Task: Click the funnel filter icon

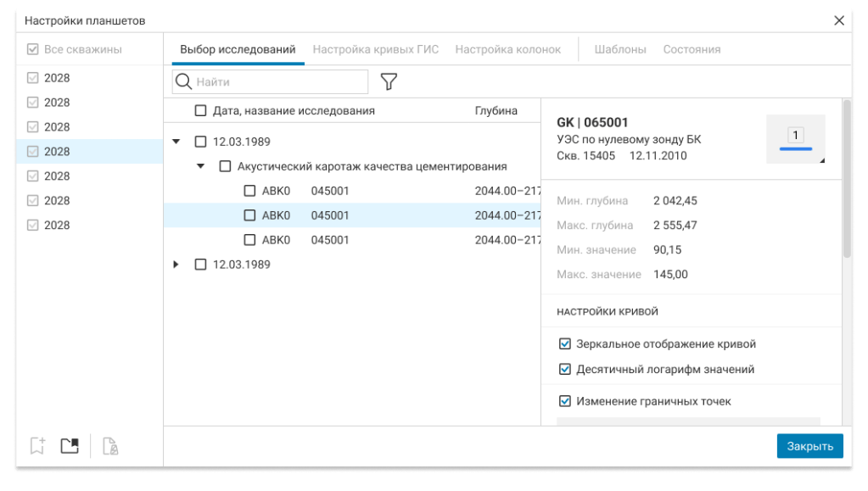Action: point(389,81)
